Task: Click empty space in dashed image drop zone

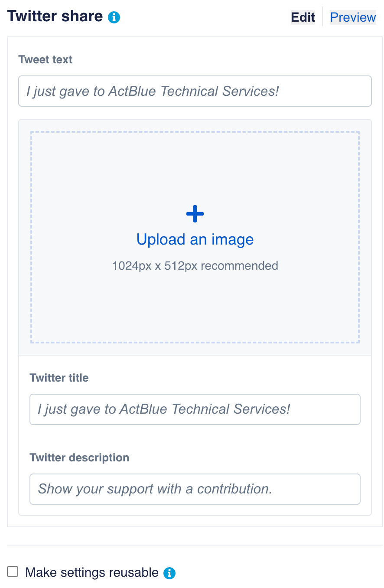Action: click(x=108, y=173)
